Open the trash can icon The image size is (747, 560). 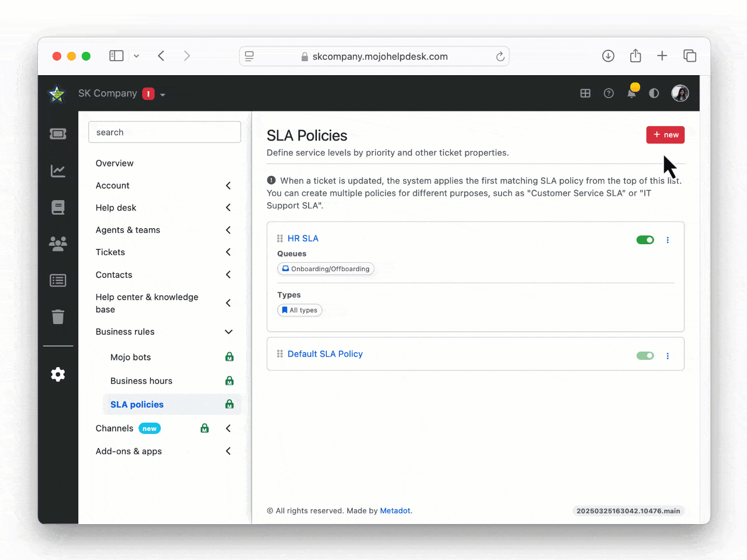click(58, 317)
